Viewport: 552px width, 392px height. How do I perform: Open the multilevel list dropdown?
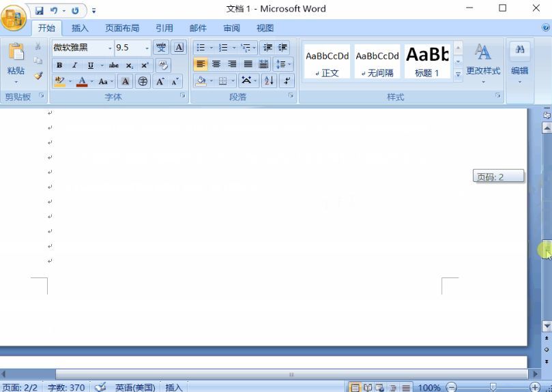pyautogui.click(x=255, y=48)
